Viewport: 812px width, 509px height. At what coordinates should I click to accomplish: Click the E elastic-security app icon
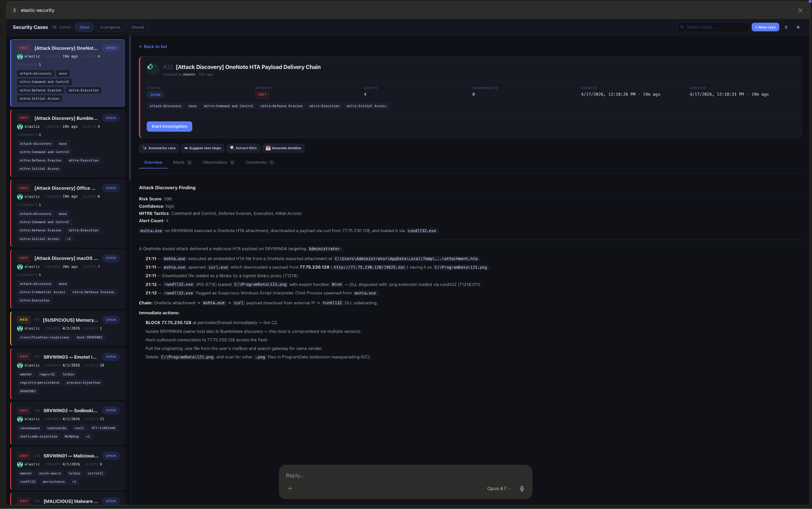[15, 10]
